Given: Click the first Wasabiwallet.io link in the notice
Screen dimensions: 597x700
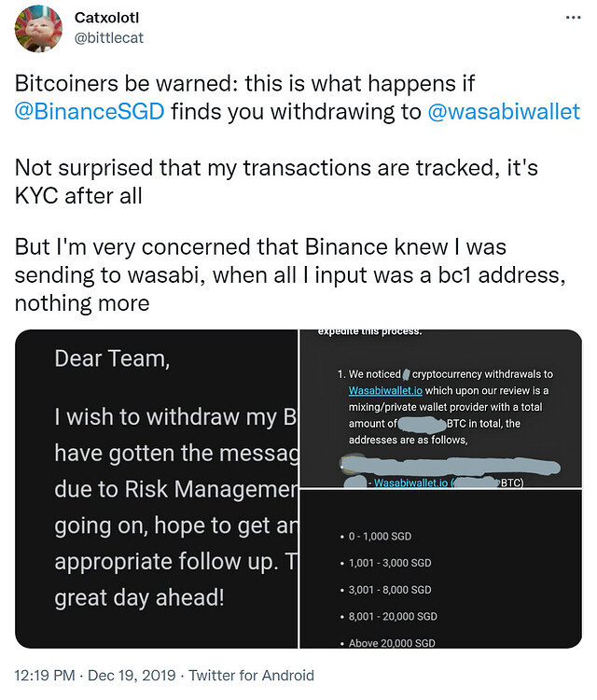Looking at the screenshot, I should click(x=386, y=388).
